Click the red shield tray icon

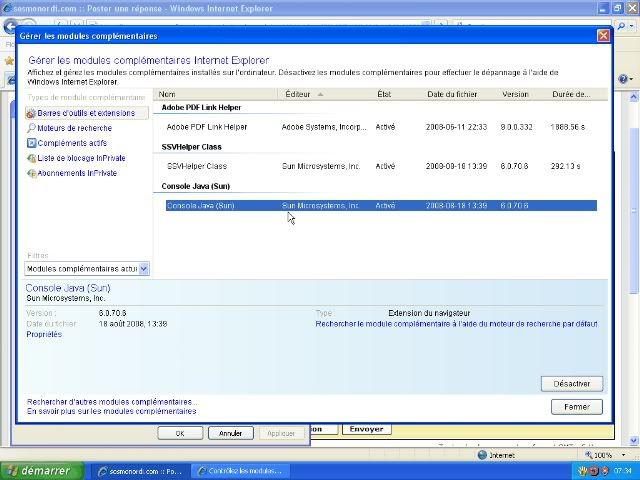(x=604, y=471)
